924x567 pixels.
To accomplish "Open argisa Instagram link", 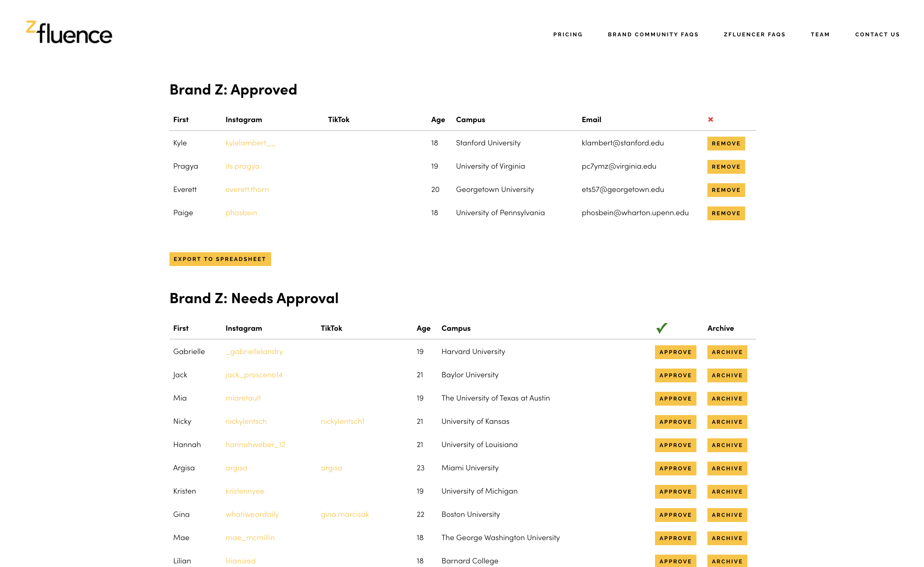I will point(236,468).
